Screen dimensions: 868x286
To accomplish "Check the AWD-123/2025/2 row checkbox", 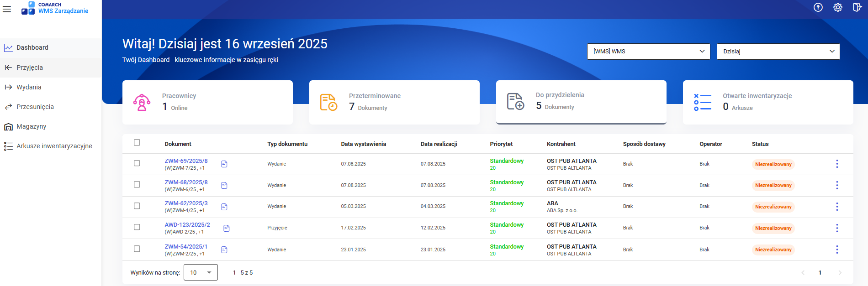I will tap(137, 227).
